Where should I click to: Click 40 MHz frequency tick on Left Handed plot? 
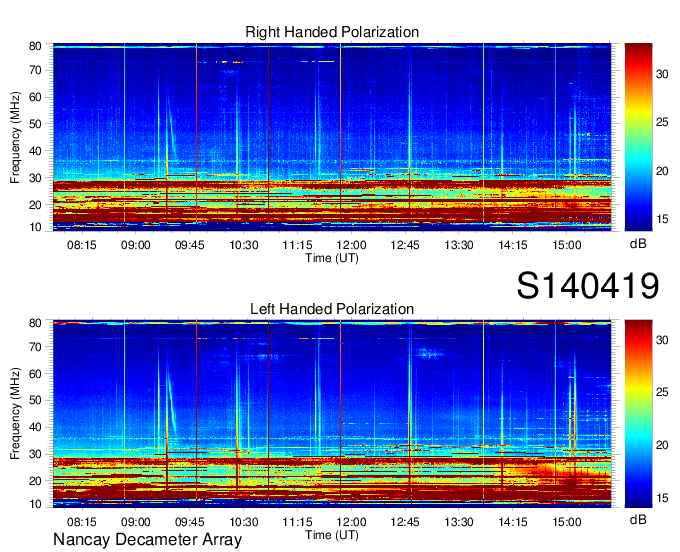click(x=35, y=427)
